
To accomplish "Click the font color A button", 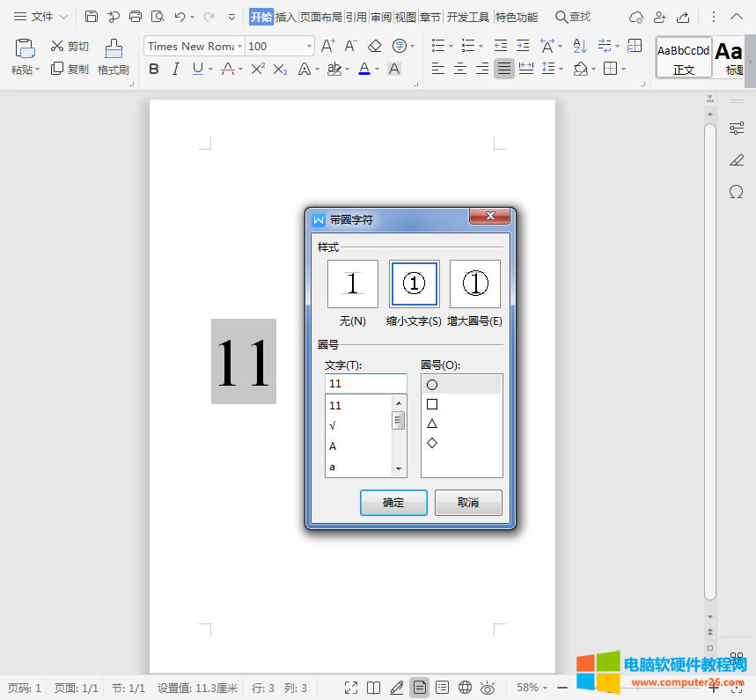I will (x=364, y=69).
